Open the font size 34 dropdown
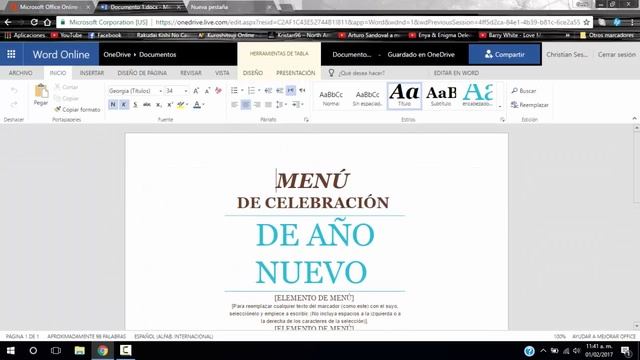 click(186, 91)
